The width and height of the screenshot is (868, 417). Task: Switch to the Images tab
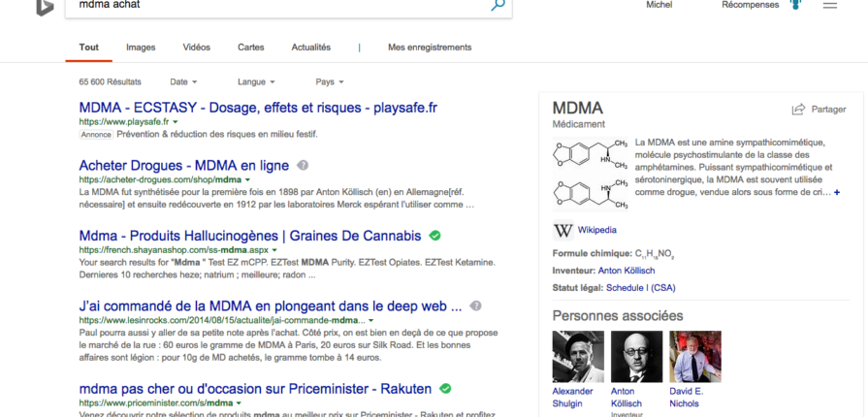pyautogui.click(x=141, y=48)
